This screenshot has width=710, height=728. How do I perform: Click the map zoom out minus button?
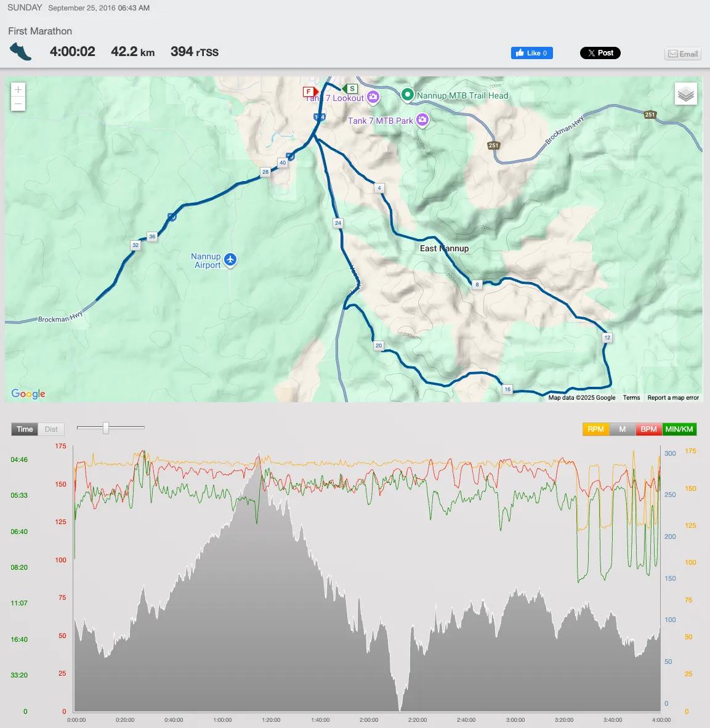tap(18, 104)
